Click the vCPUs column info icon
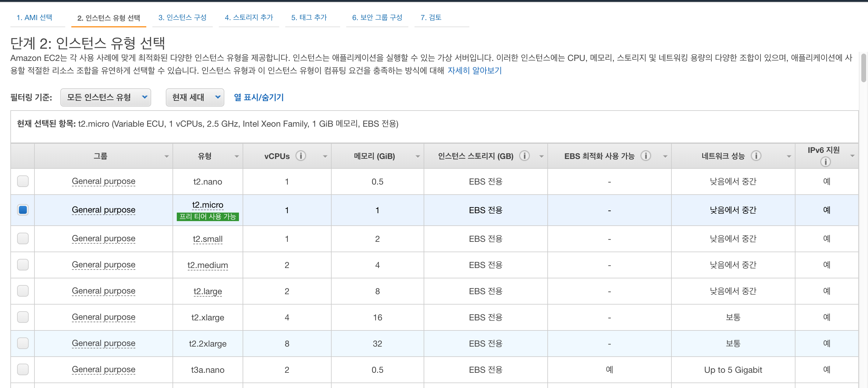 click(x=301, y=156)
